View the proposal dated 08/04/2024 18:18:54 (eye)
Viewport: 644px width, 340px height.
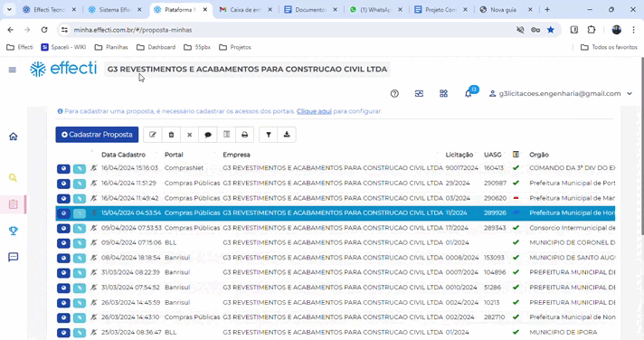point(63,258)
